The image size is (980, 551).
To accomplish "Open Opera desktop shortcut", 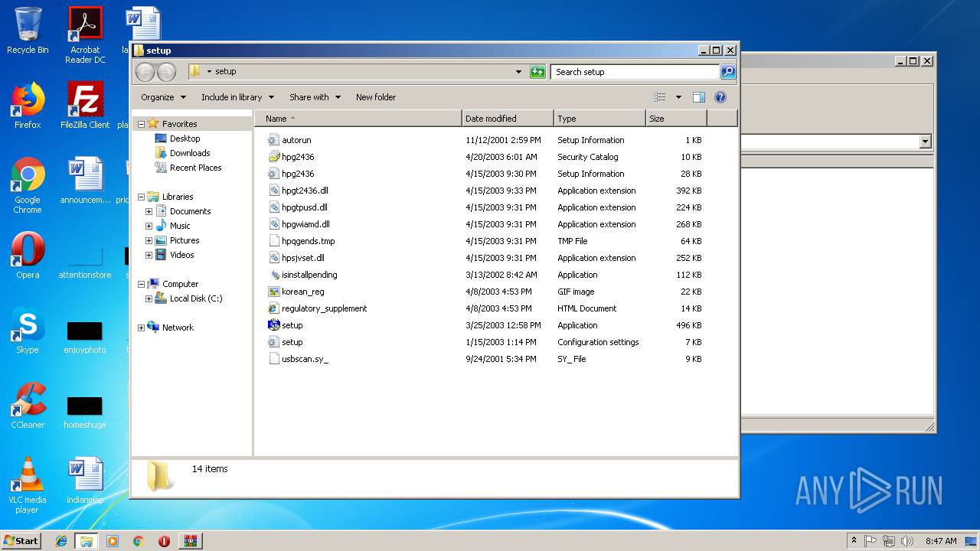I will click(28, 256).
